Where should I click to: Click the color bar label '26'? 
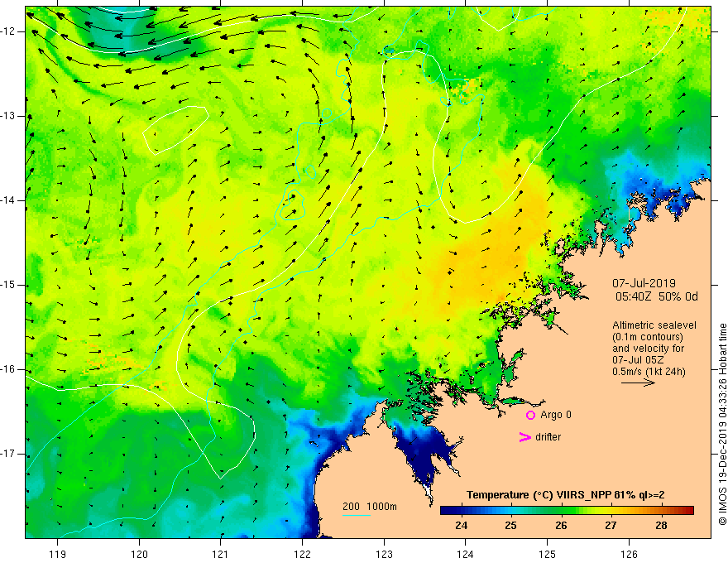[x=561, y=526]
